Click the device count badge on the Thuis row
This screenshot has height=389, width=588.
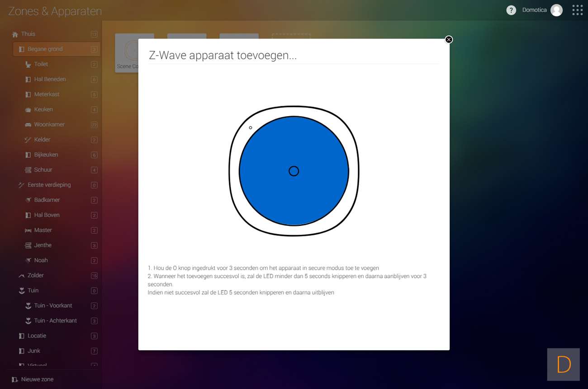click(94, 34)
